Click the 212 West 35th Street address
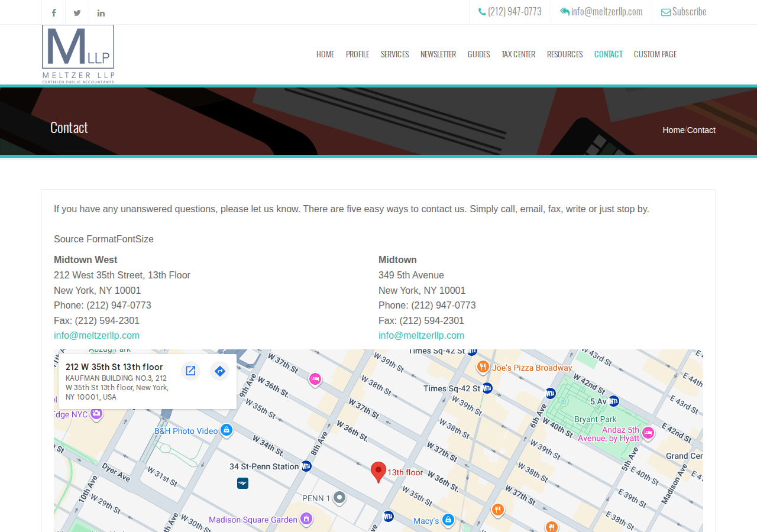757x532 pixels. [122, 275]
